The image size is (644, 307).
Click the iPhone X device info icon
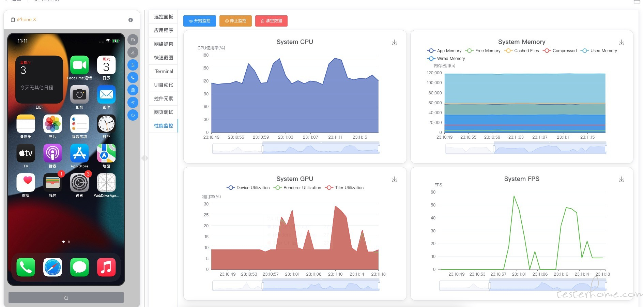(x=131, y=20)
